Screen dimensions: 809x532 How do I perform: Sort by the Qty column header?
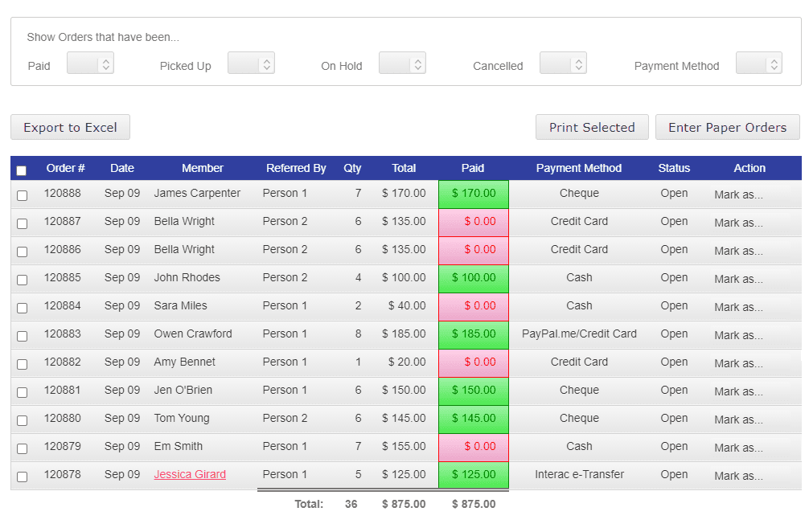[352, 168]
